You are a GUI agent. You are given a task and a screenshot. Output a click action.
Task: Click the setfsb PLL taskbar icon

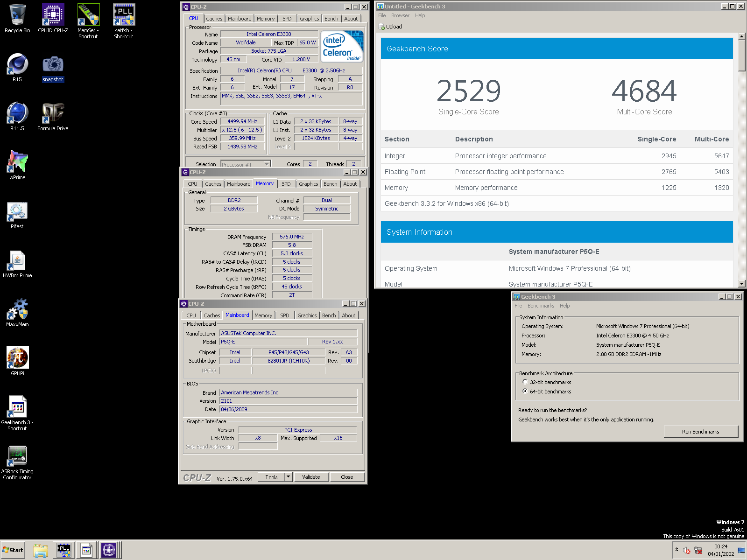click(x=64, y=550)
